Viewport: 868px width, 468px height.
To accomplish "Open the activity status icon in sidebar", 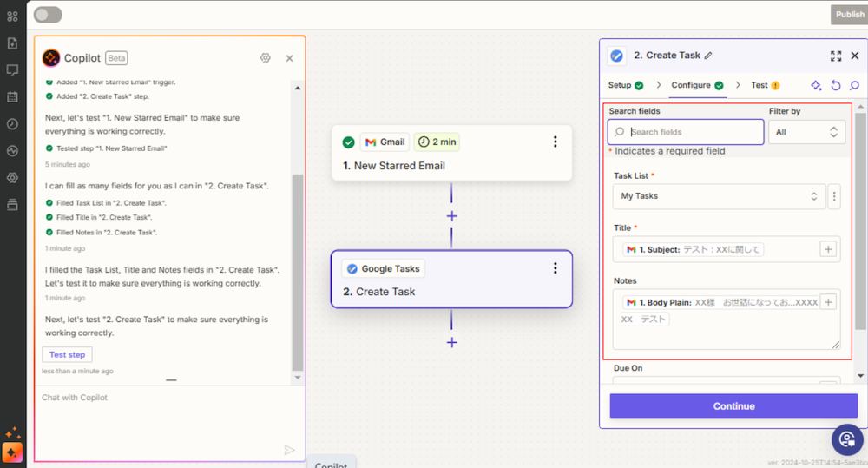I will [x=12, y=151].
